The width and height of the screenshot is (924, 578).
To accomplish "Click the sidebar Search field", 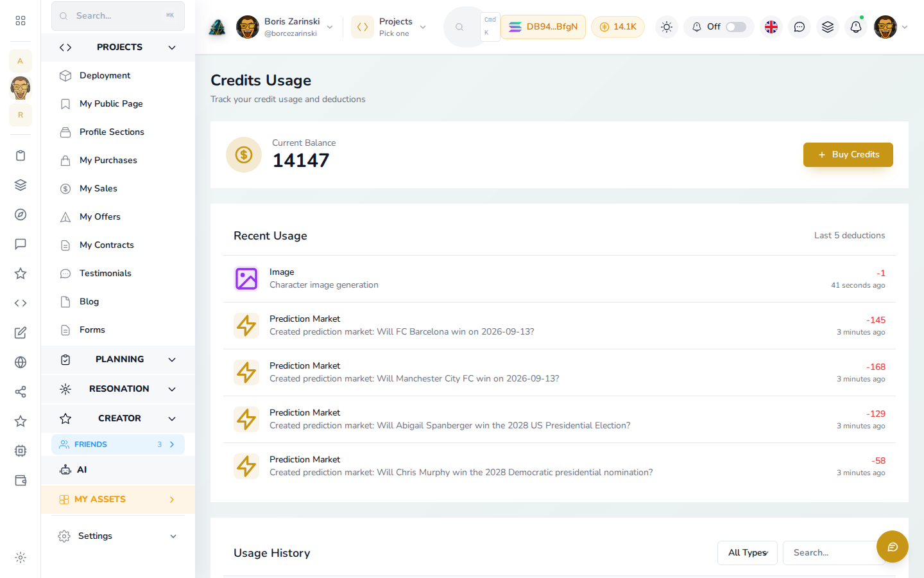I will pos(118,15).
